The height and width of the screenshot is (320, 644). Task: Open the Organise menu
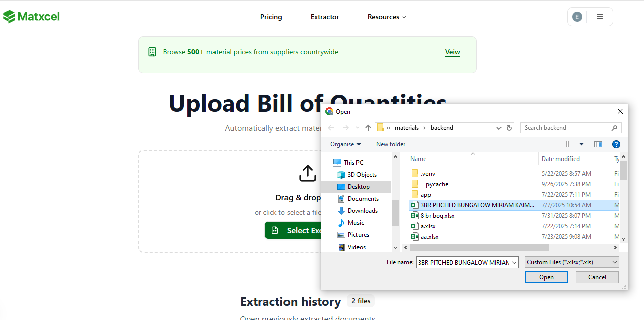point(345,144)
